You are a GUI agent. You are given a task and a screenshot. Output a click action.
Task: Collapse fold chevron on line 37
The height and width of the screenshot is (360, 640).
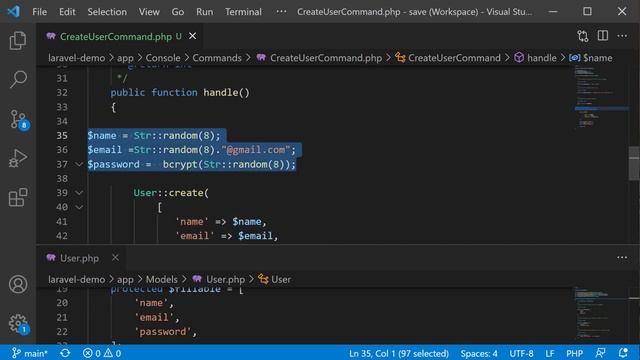[x=79, y=164]
